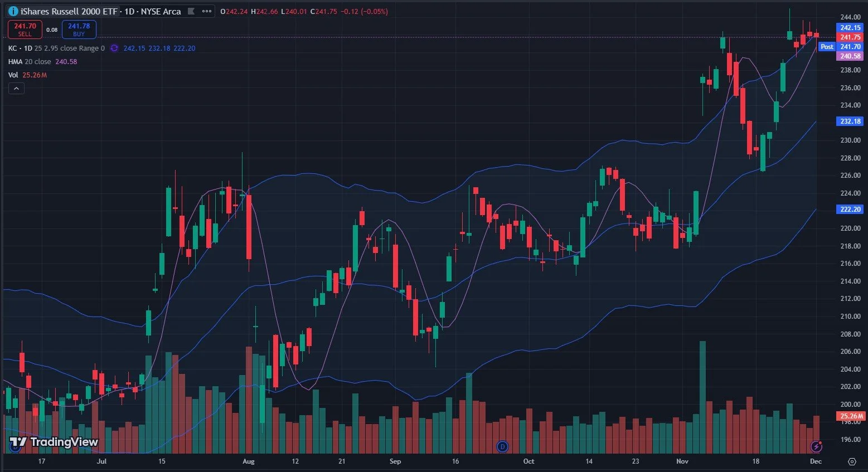
Task: Open the three-dot more menu beside NYSE Arca
Action: [207, 11]
